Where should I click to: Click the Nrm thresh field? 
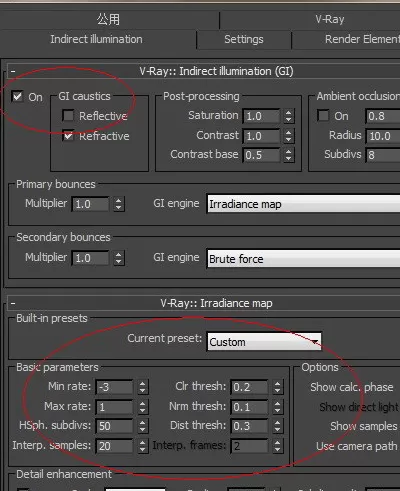[249, 407]
